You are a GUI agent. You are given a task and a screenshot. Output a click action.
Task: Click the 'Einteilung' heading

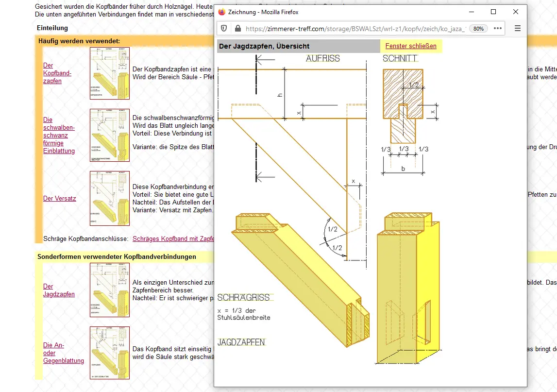point(52,28)
